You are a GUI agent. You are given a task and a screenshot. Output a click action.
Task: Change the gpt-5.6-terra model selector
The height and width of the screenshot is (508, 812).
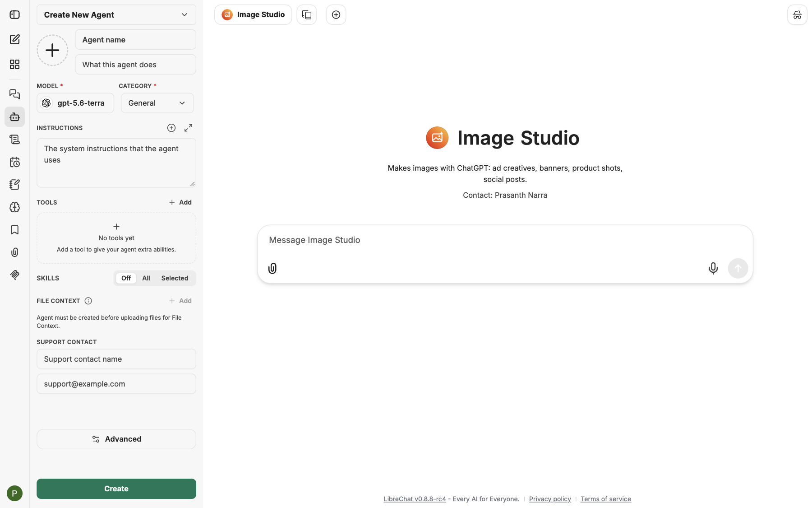75,103
